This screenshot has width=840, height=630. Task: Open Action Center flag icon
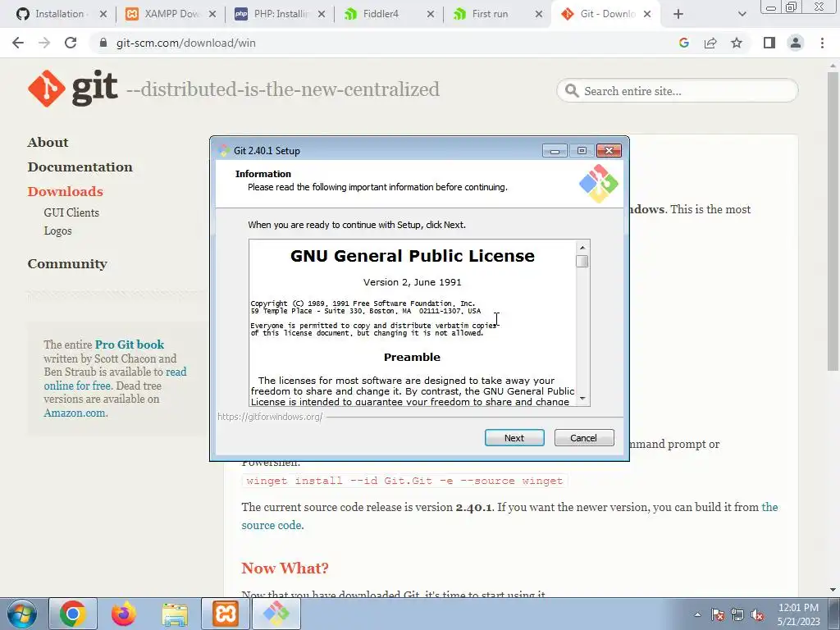point(718,615)
